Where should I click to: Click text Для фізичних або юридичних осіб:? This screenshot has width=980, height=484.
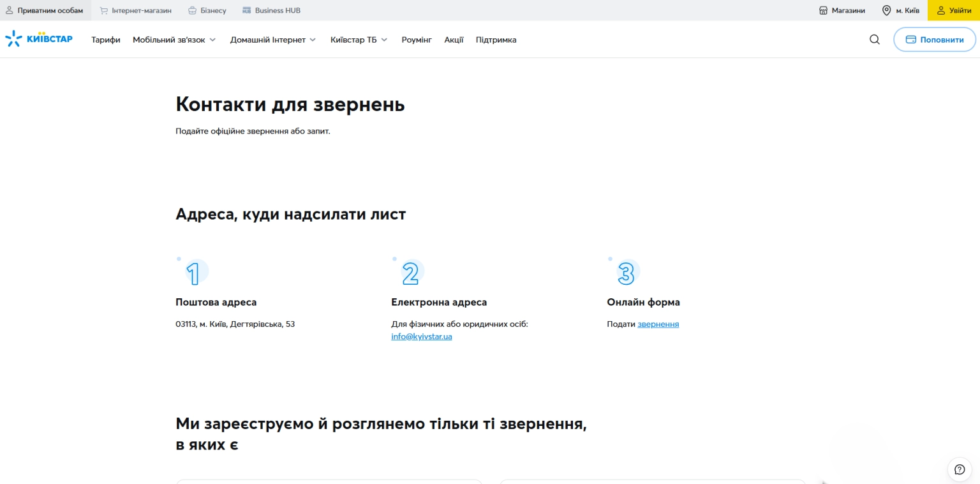click(459, 324)
